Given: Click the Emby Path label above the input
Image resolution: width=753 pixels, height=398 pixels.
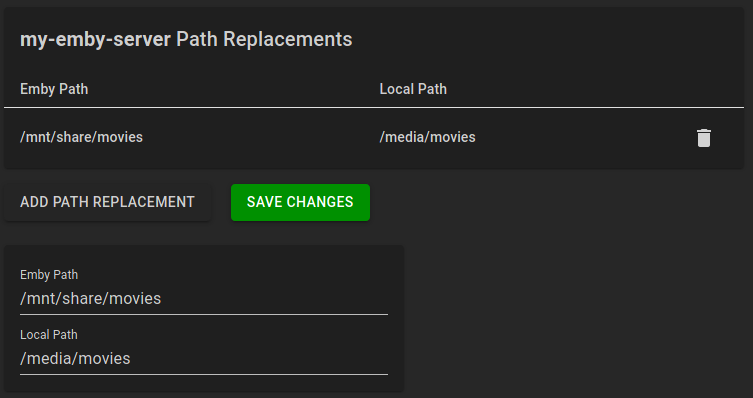Looking at the screenshot, I should pos(49,275).
